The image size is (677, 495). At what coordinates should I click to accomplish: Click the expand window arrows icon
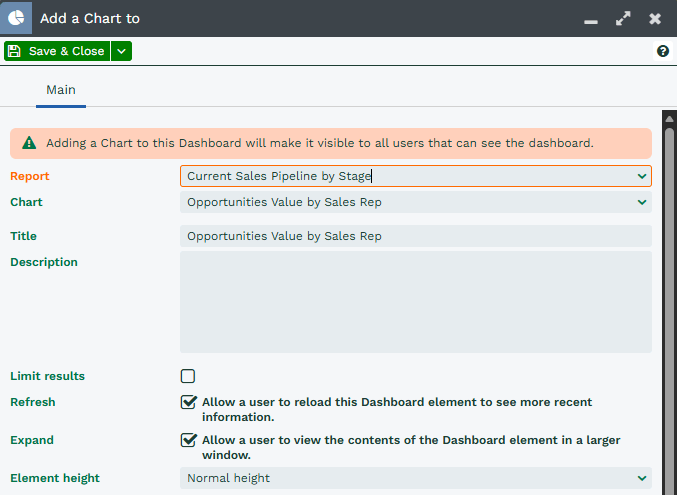623,19
